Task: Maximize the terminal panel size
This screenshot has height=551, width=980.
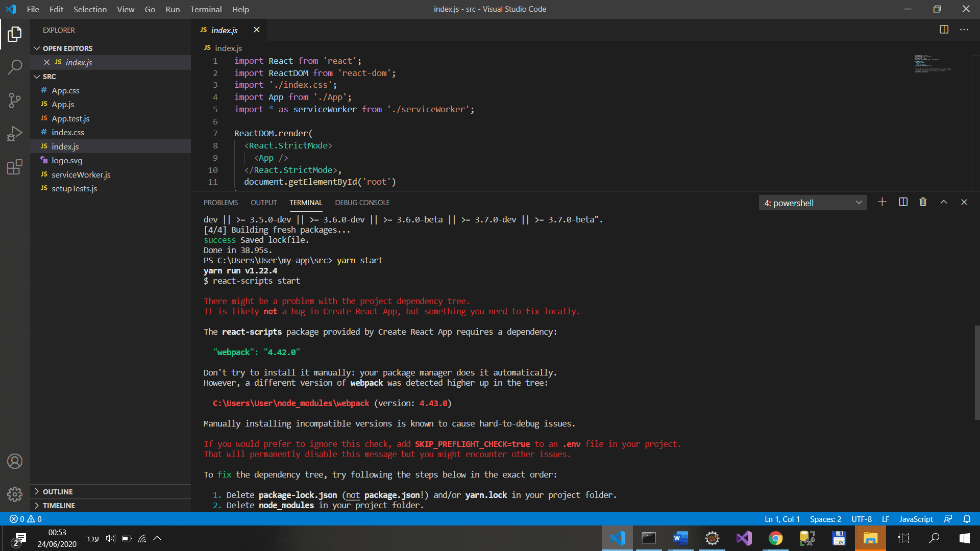Action: tap(944, 202)
